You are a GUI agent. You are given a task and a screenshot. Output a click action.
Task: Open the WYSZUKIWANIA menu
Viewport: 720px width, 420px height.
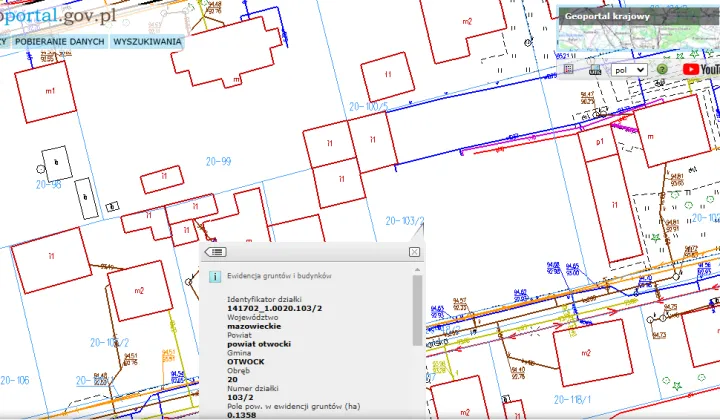click(x=147, y=42)
